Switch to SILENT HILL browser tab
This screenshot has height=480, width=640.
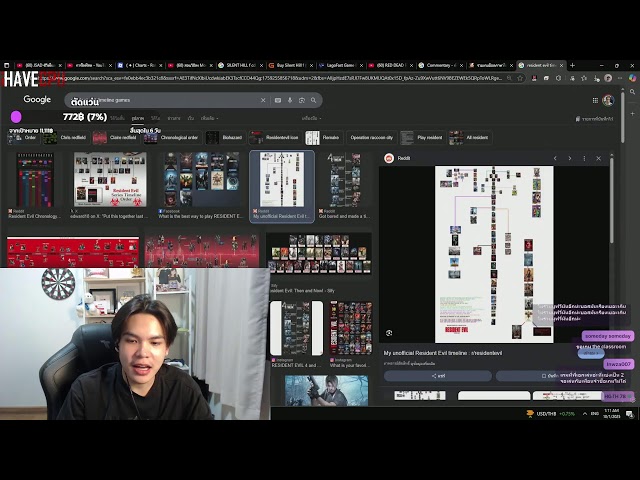241,65
